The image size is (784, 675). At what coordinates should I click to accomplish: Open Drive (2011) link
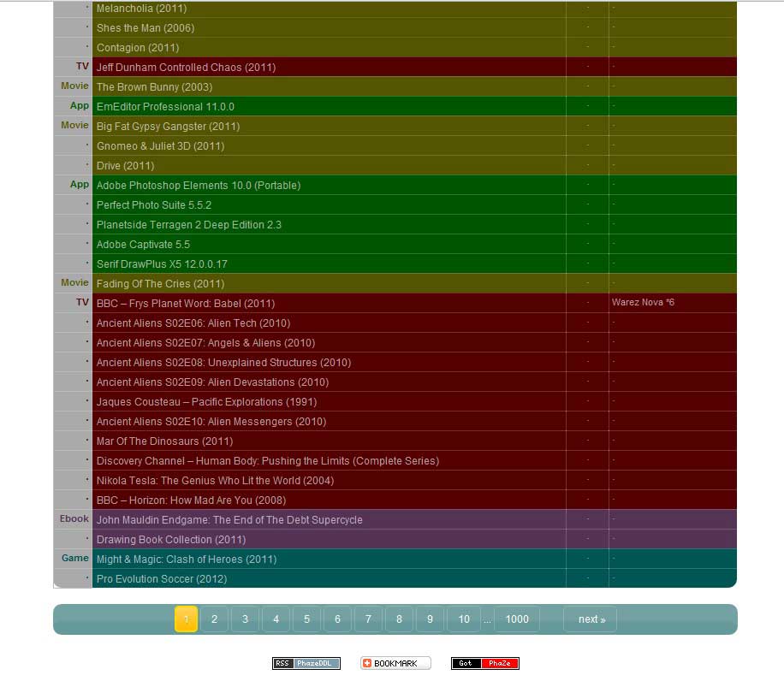pyautogui.click(x=126, y=166)
